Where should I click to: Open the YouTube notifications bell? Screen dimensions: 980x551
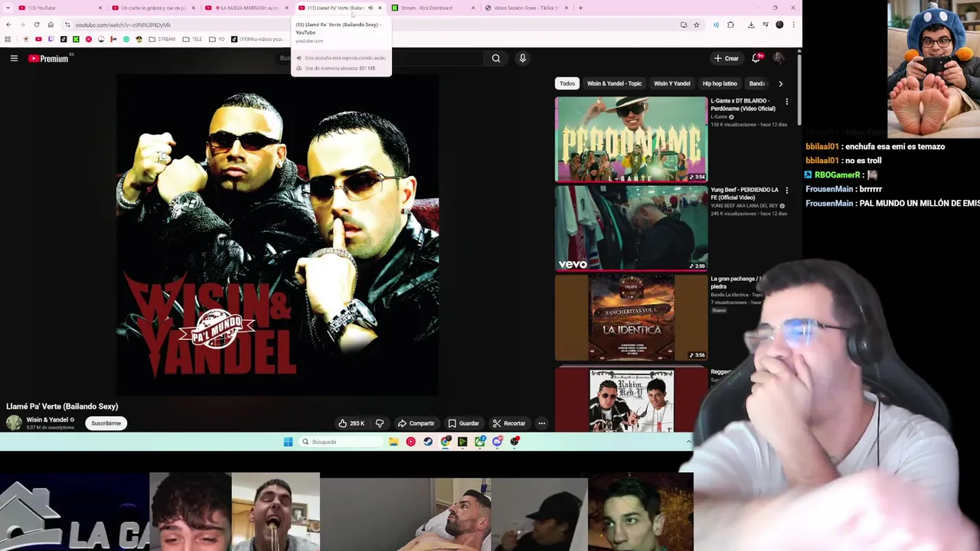click(x=756, y=58)
